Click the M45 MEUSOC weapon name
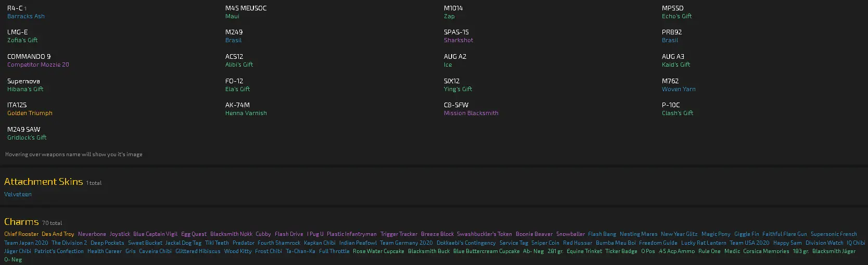 [x=246, y=8]
